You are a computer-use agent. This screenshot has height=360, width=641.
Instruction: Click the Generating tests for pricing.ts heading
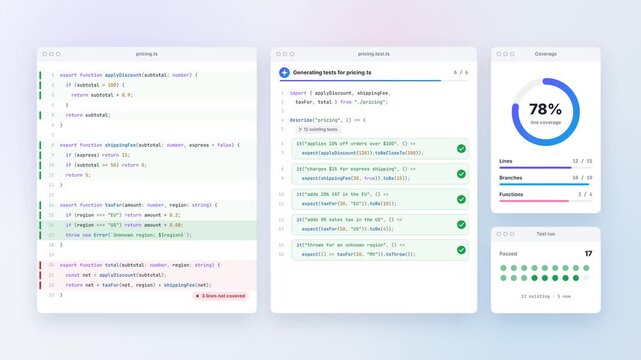332,72
